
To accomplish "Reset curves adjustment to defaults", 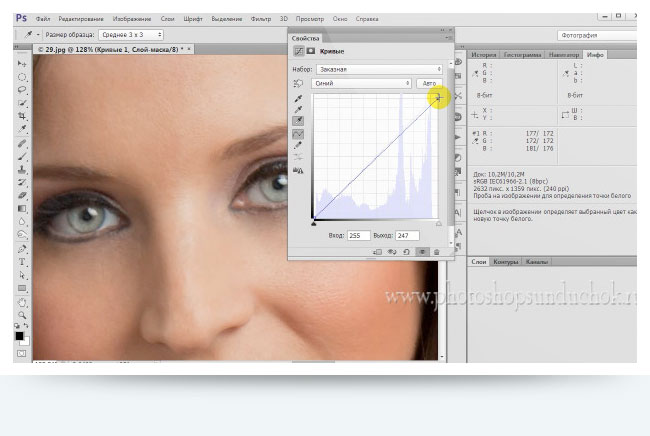I will 406,252.
